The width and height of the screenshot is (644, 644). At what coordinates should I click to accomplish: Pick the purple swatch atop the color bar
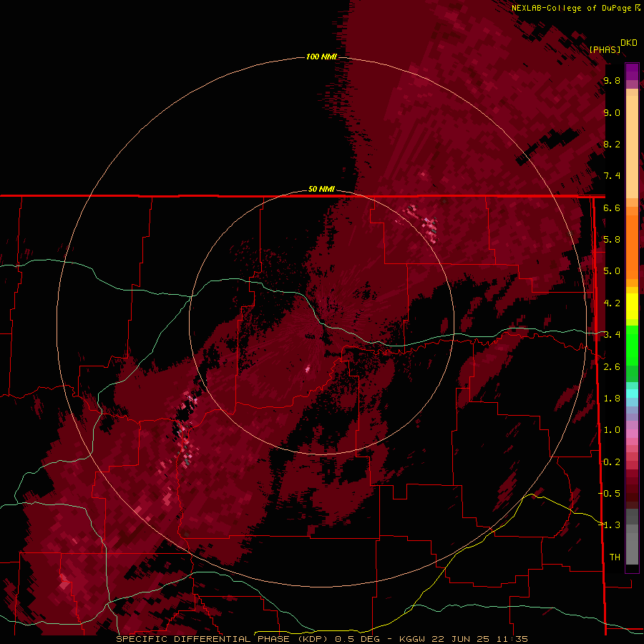[632, 72]
